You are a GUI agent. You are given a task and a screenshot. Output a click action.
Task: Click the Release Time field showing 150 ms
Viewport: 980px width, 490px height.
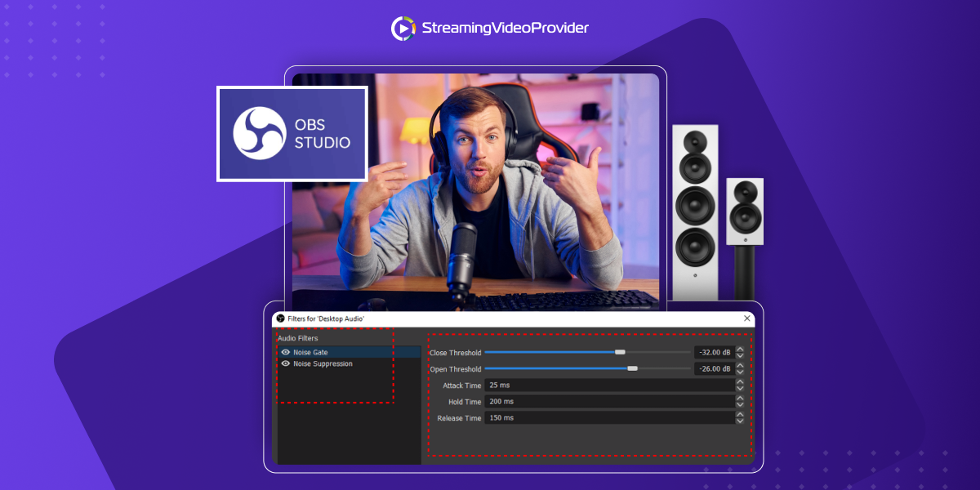609,417
